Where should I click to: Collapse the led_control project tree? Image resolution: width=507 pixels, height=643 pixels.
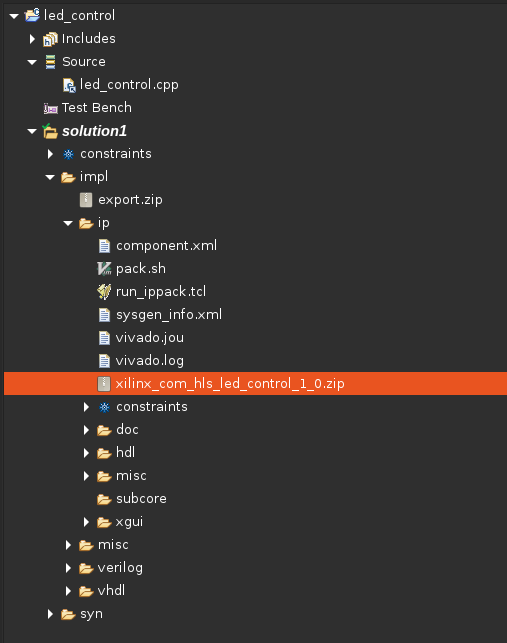[14, 16]
